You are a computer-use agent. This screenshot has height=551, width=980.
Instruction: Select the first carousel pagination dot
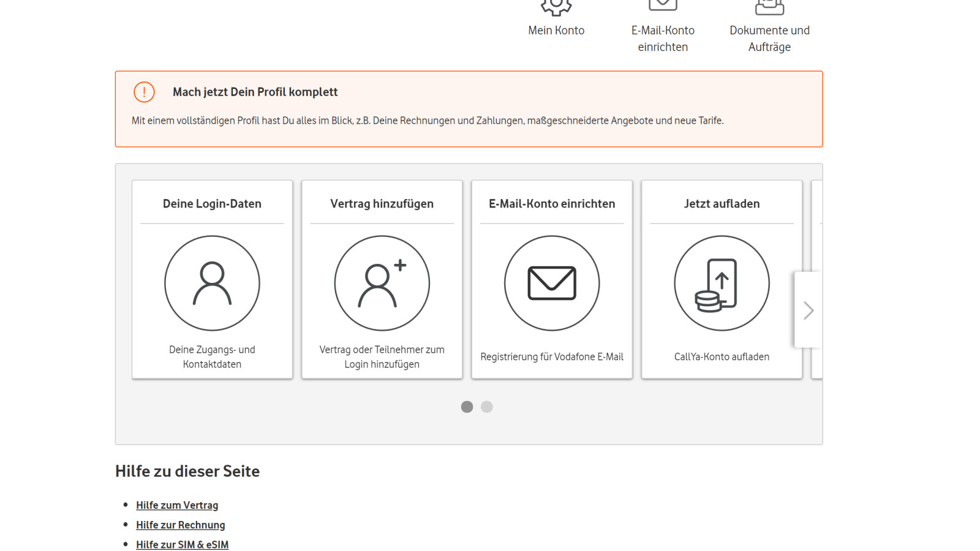click(x=467, y=406)
